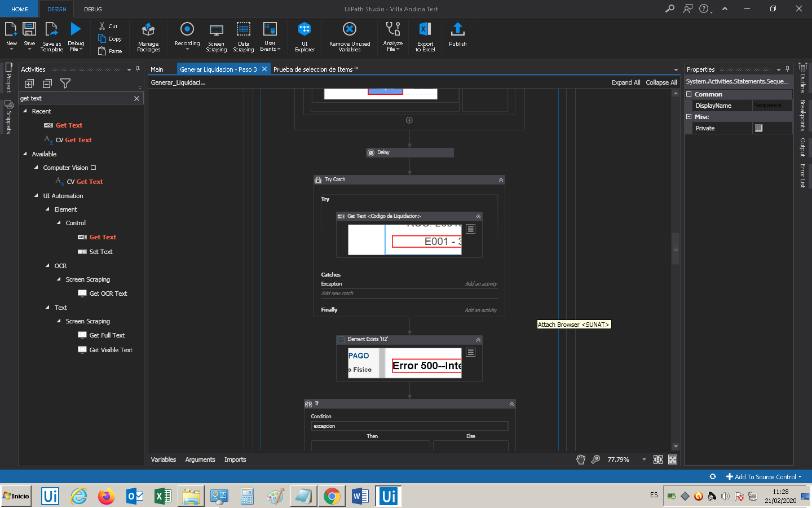
Task: Pin the Activities panel
Action: coord(138,69)
